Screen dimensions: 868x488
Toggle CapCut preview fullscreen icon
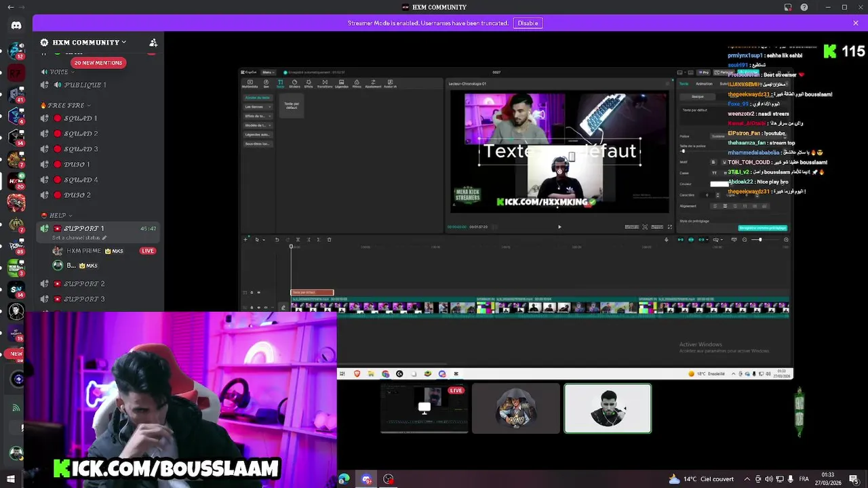point(670,227)
